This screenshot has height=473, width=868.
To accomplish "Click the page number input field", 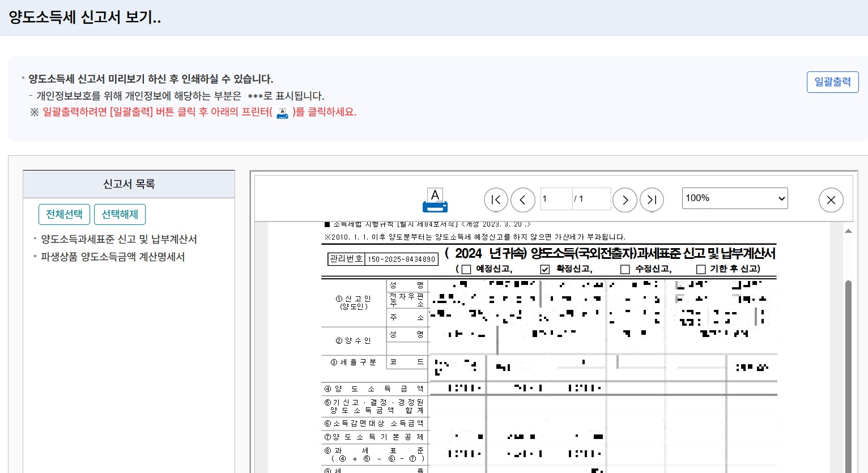I will point(556,199).
